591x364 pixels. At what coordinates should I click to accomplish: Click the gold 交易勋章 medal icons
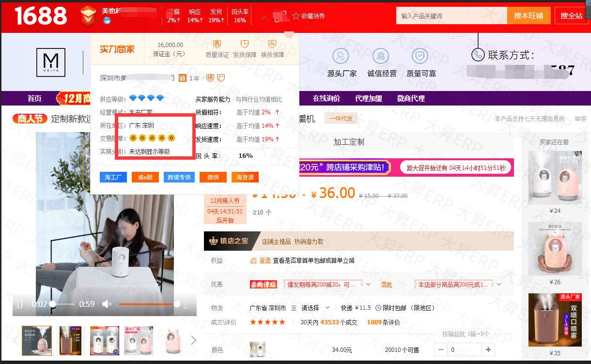pos(152,138)
